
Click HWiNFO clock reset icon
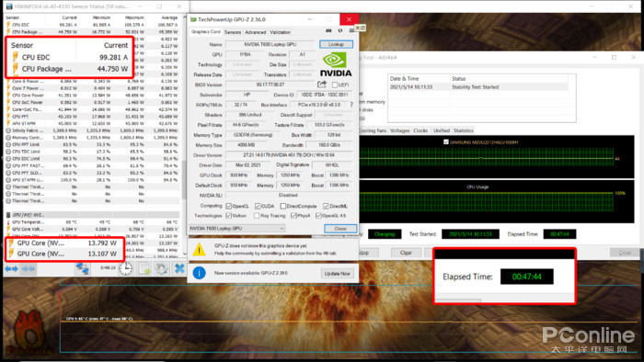(126, 269)
